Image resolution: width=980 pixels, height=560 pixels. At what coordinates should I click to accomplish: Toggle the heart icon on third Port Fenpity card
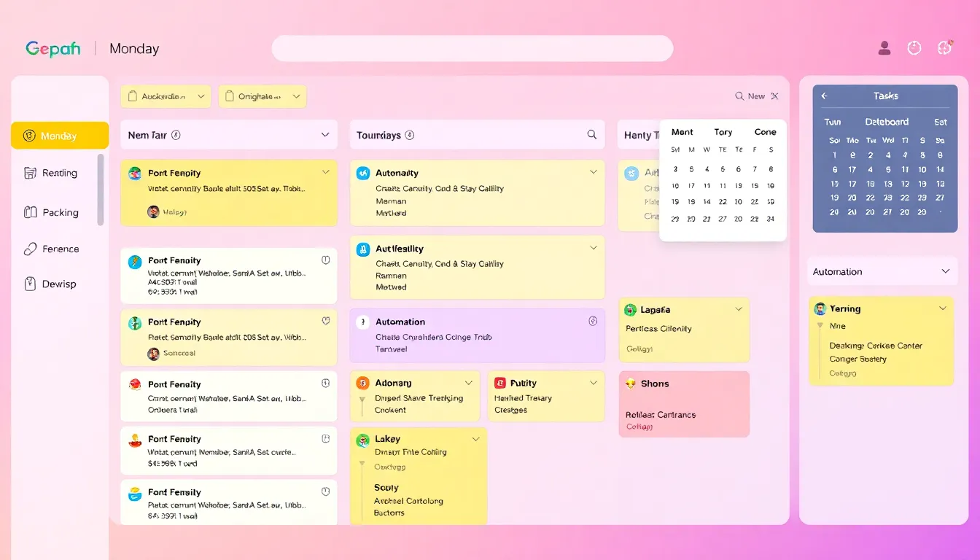click(x=326, y=321)
